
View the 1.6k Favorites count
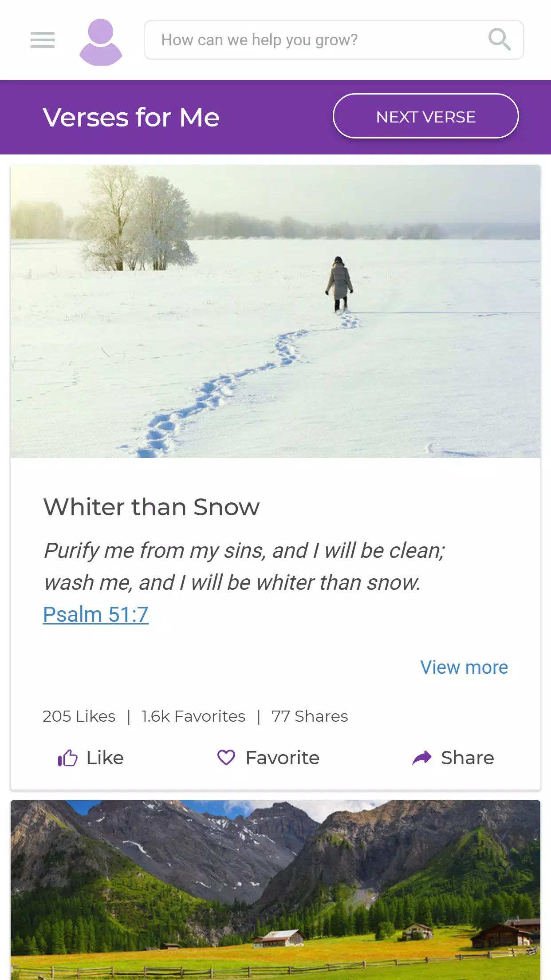193,716
